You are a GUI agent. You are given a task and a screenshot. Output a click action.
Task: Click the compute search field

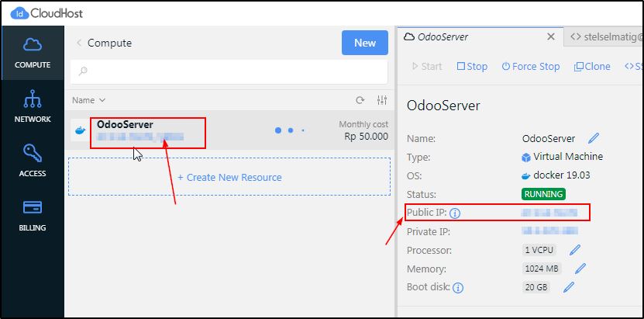(x=229, y=71)
